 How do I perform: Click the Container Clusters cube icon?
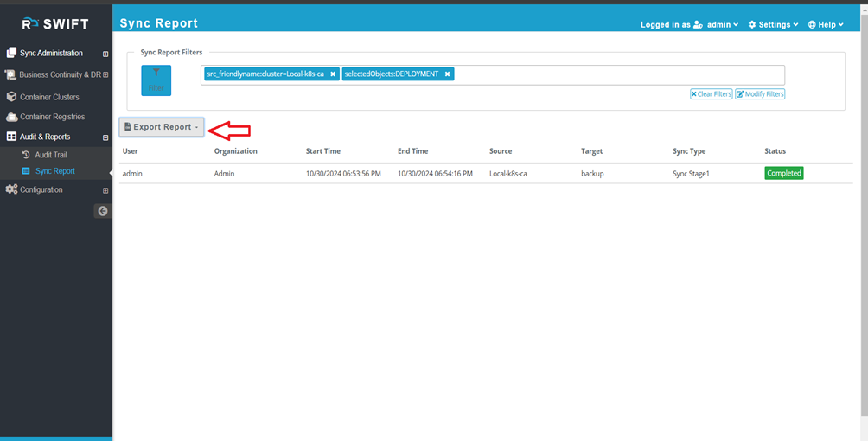point(11,97)
